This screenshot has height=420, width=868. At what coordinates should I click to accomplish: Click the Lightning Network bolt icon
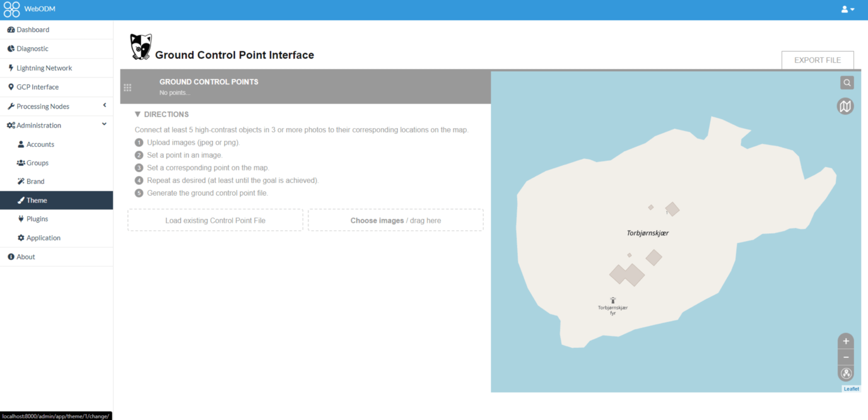coord(10,68)
